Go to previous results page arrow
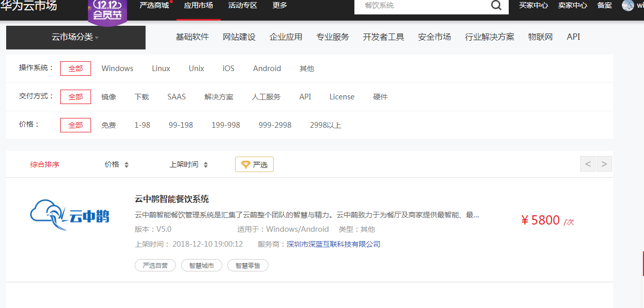This screenshot has height=308, width=644. click(x=588, y=164)
